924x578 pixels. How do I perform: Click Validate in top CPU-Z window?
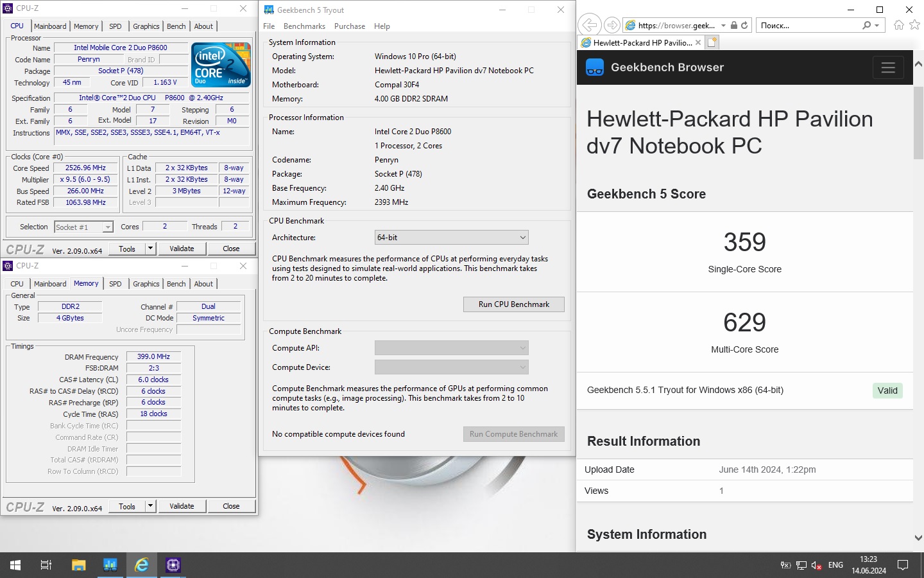click(x=182, y=249)
